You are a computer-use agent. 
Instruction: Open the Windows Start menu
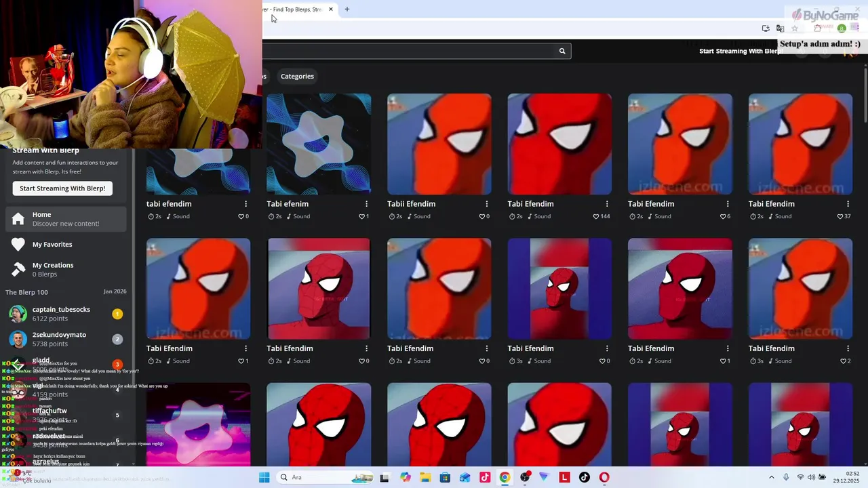pos(264,477)
